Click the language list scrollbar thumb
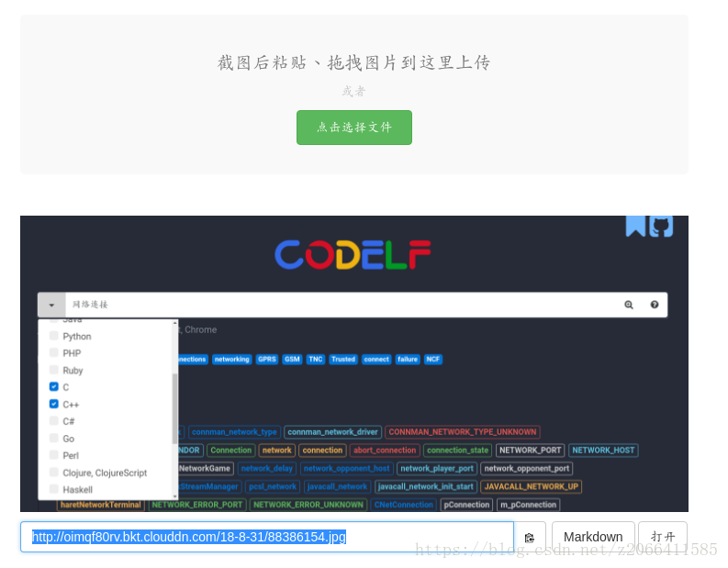The height and width of the screenshot is (568, 728). [175, 408]
